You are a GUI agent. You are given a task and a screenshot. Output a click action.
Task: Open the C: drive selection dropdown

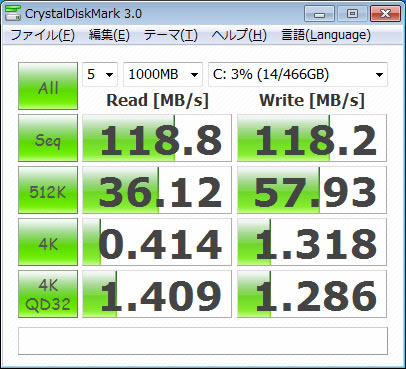tap(298, 74)
